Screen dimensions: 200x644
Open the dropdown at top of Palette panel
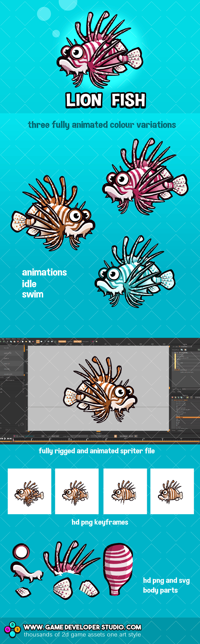click(x=185, y=347)
